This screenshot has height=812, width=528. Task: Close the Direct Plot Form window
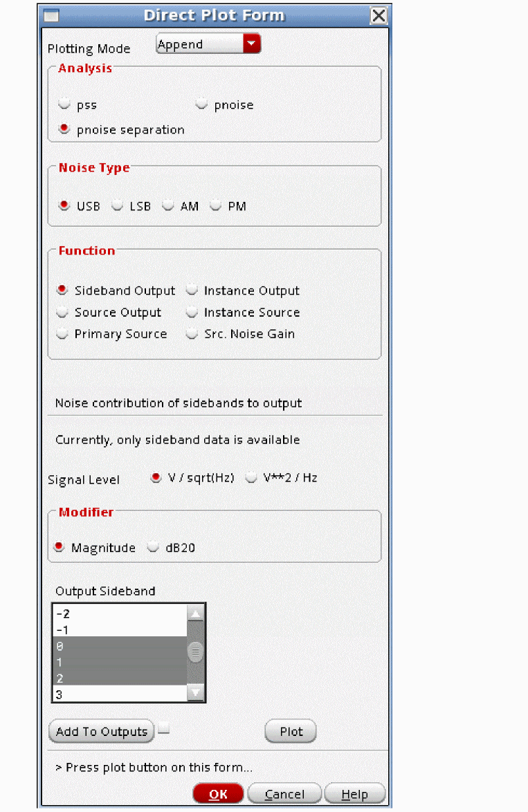pyautogui.click(x=379, y=15)
